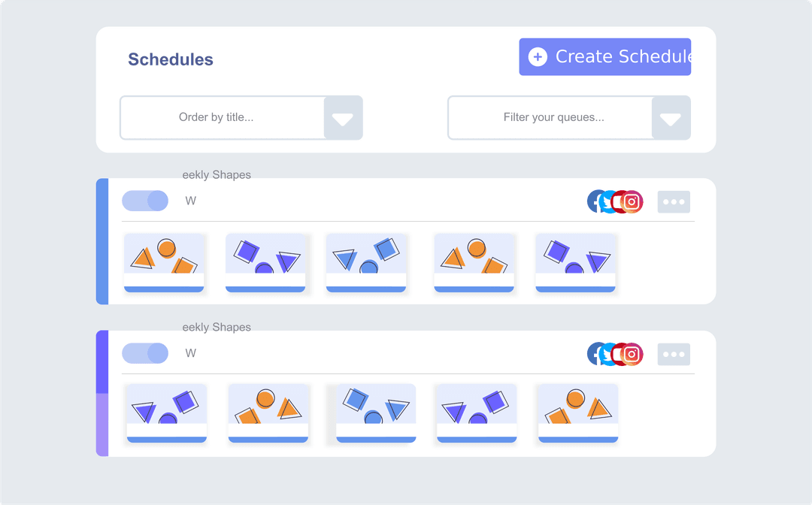Open the fourth thumbnail in the second schedule

click(477, 413)
